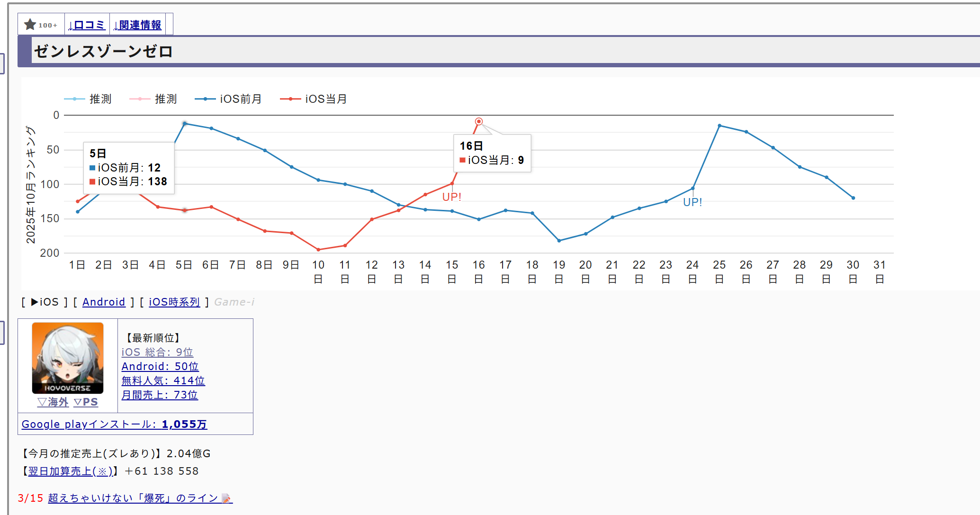980x515 pixels.
Task: Click the Zenless Zone Zero game icon
Action: pos(68,358)
